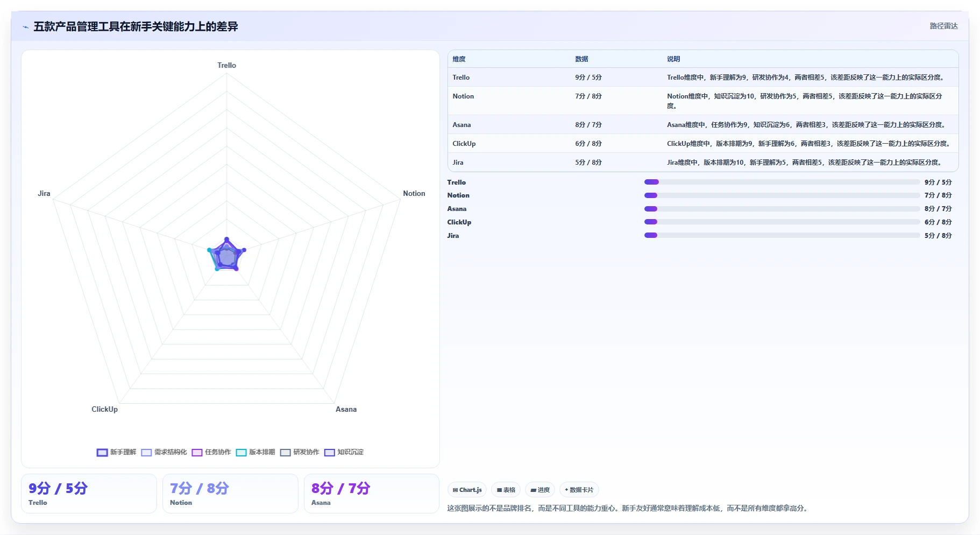Click the 新手理解 legend label
980x535 pixels.
coord(123,453)
